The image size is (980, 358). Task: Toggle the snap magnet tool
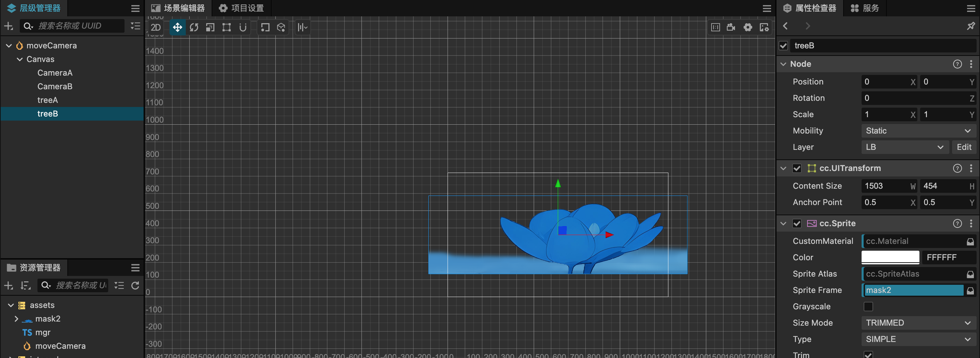(243, 28)
